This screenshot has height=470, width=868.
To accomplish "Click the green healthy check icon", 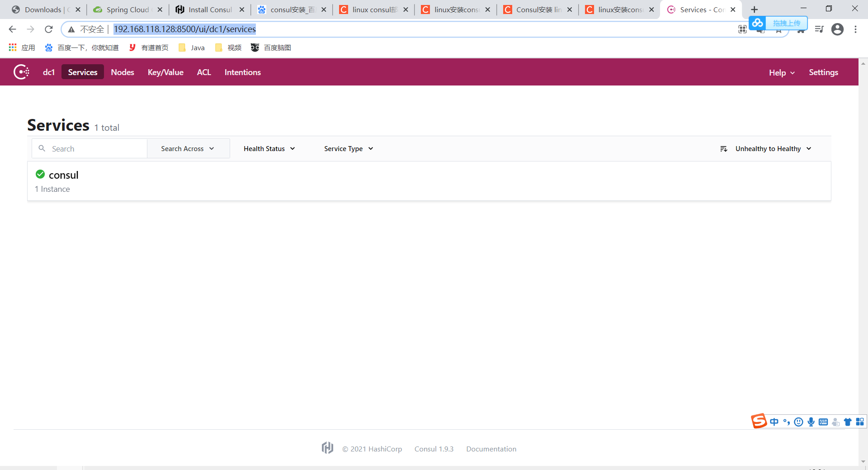I will click(40, 174).
